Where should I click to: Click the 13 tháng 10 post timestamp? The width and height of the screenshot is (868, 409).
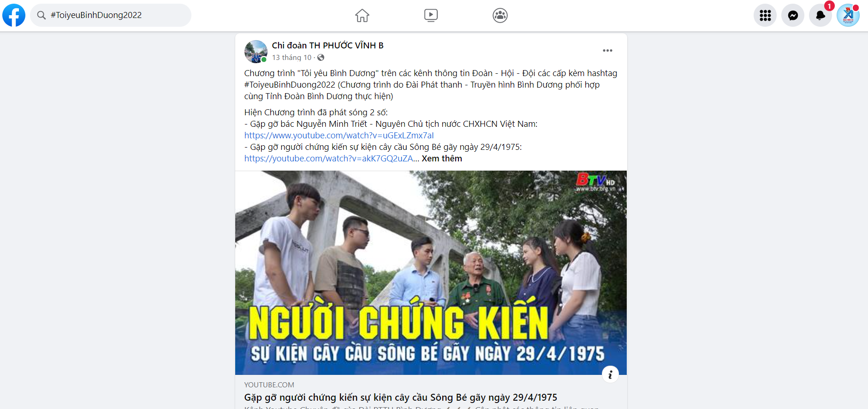[x=291, y=58]
